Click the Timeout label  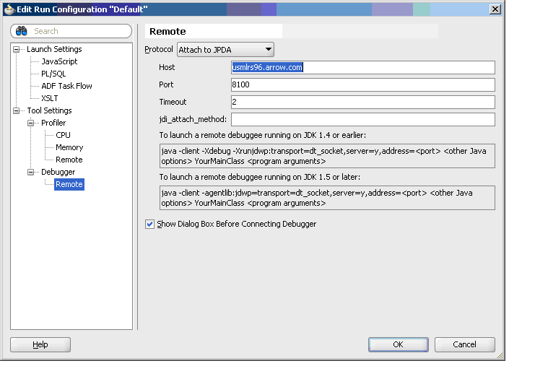pos(173,102)
